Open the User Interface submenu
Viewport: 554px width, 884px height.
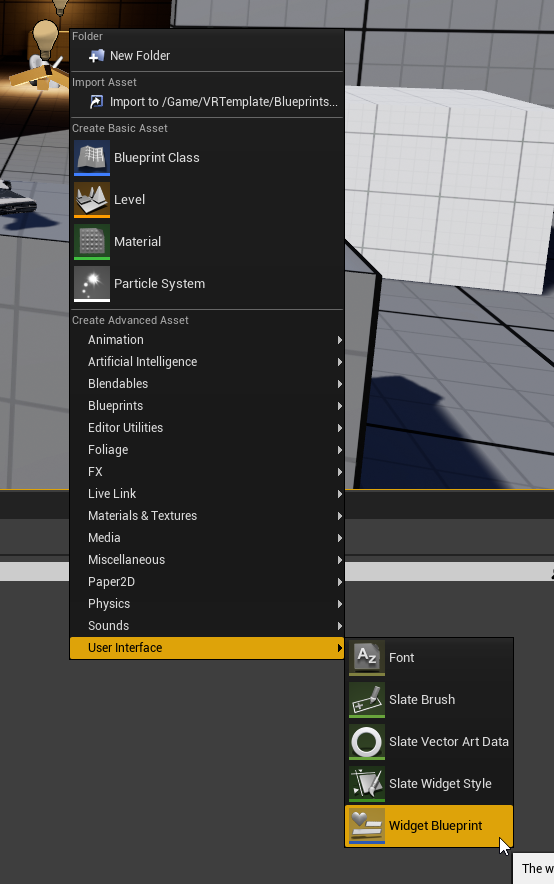click(207, 648)
